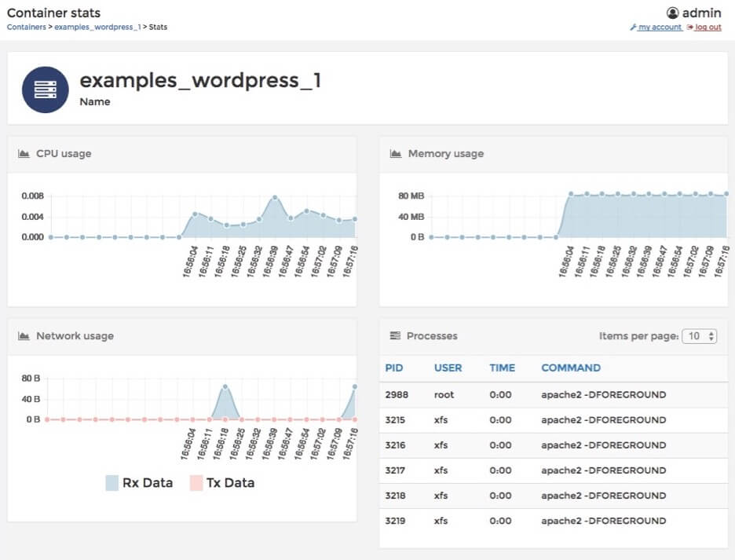Click the Name label under container title

point(95,102)
